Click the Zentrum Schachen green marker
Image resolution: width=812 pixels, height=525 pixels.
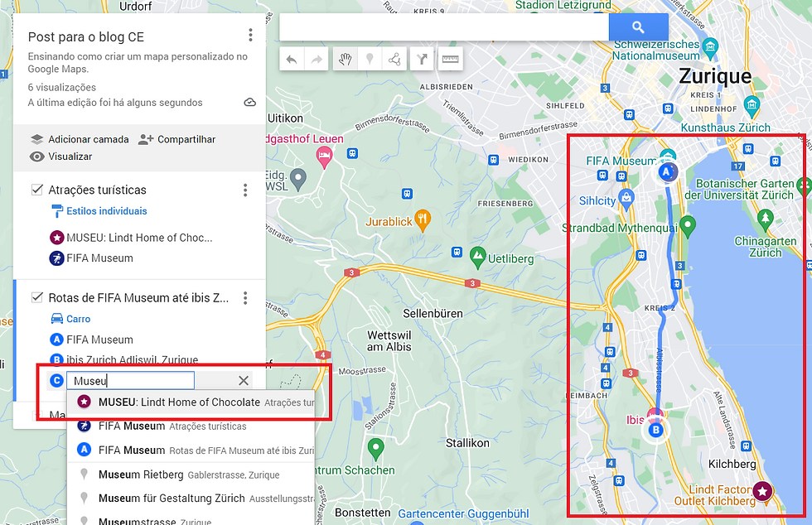375,448
